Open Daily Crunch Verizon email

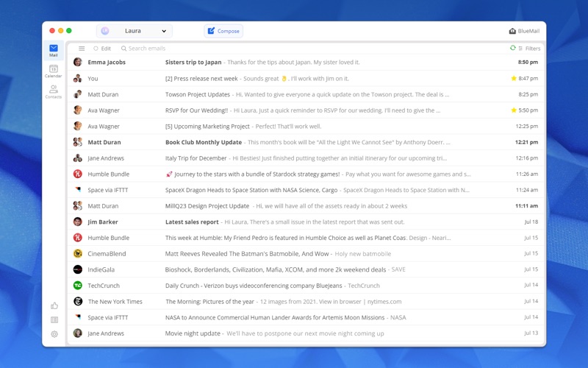(306, 286)
